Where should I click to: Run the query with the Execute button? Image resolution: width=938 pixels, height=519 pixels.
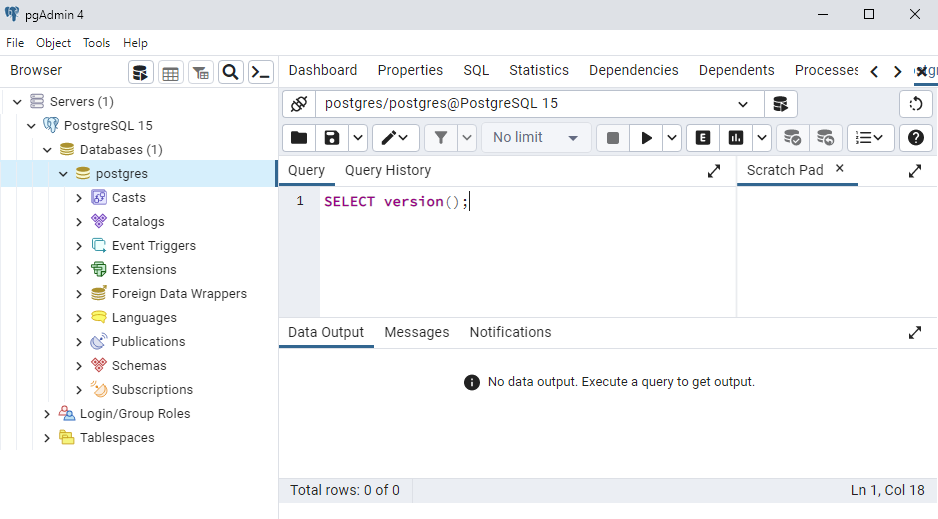click(x=646, y=138)
